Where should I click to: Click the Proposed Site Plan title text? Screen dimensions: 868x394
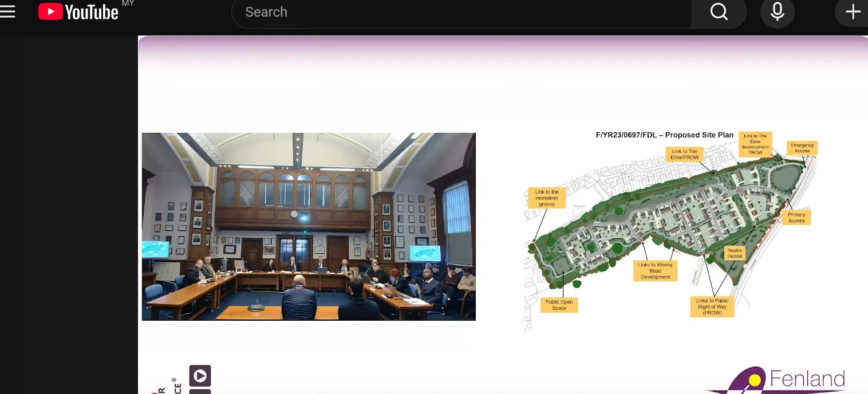664,135
